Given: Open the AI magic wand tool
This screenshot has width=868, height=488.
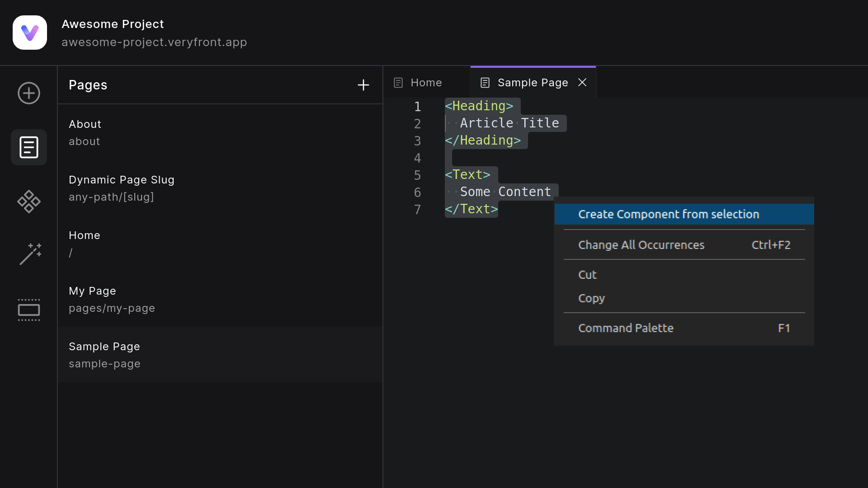Looking at the screenshot, I should tap(28, 254).
